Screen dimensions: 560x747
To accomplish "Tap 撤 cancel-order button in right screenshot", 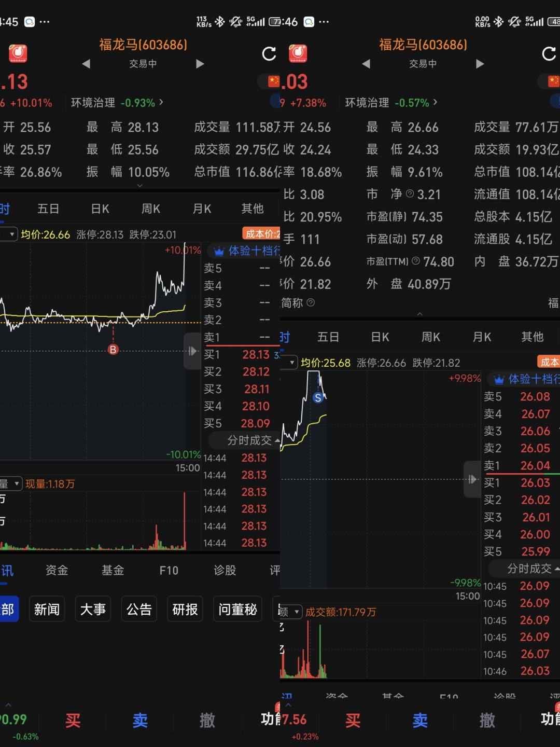I will click(x=487, y=720).
